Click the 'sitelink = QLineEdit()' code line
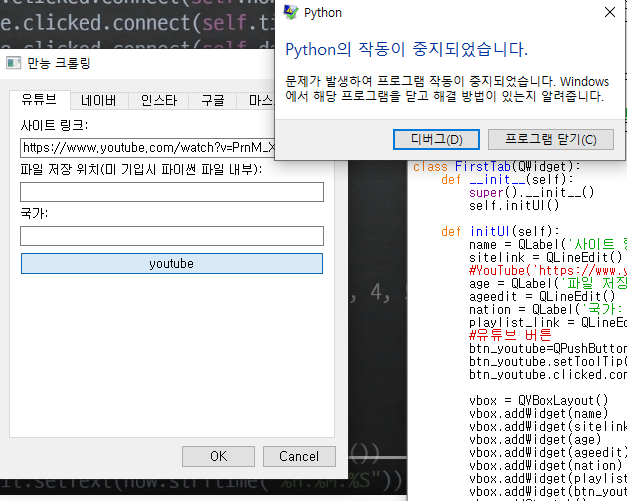The height and width of the screenshot is (501, 627). point(546,257)
